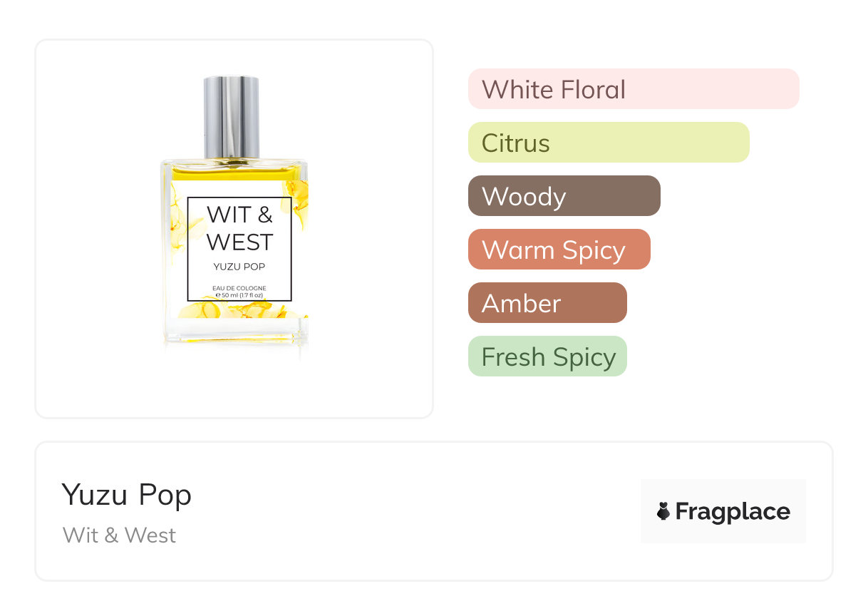Click WIT & WEST text on bottle label
This screenshot has width=868, height=616.
[239, 228]
